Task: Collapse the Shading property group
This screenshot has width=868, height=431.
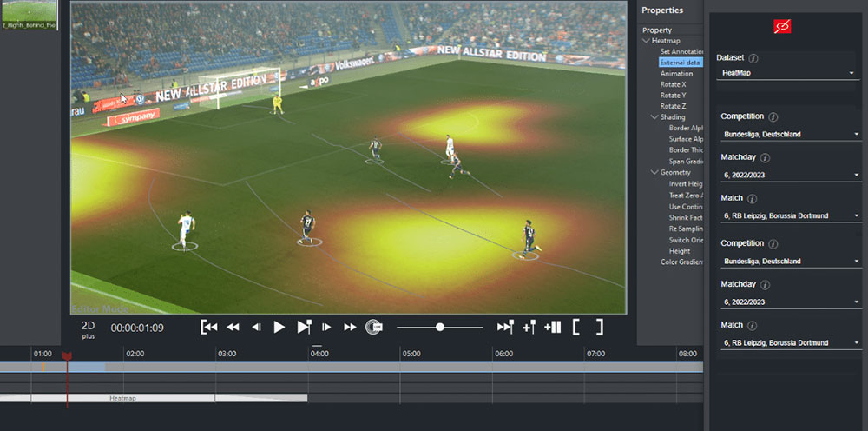Action: click(x=654, y=117)
